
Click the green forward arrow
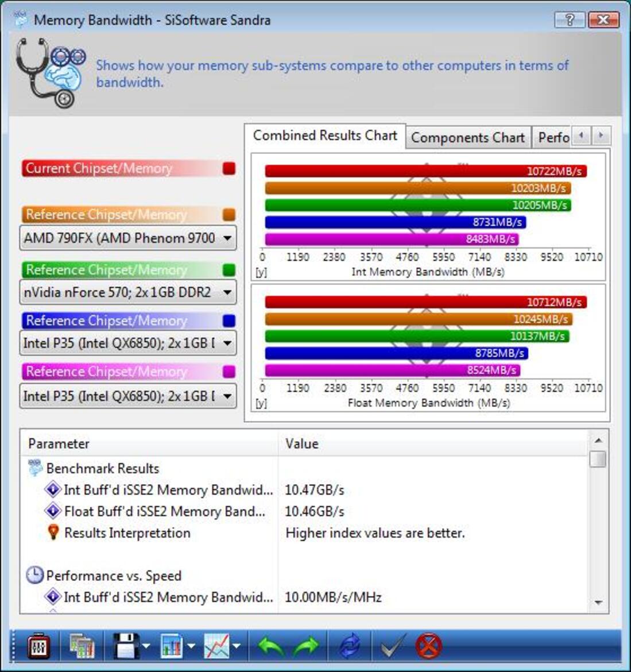(306, 646)
